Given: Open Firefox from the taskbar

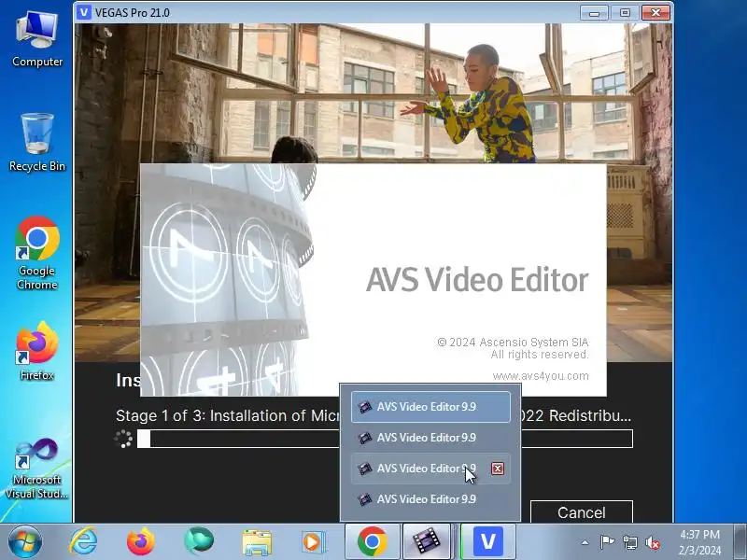Looking at the screenshot, I should coord(141,542).
